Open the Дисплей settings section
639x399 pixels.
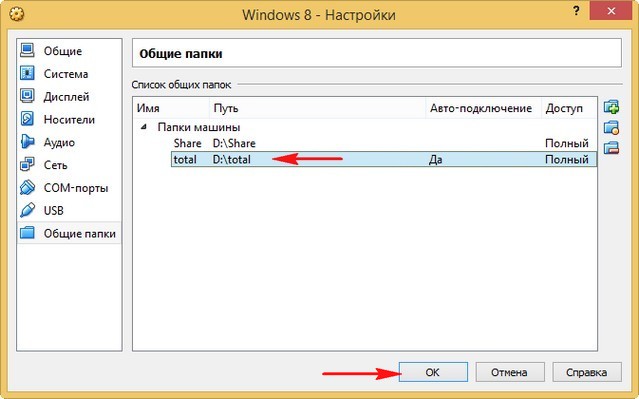point(69,97)
